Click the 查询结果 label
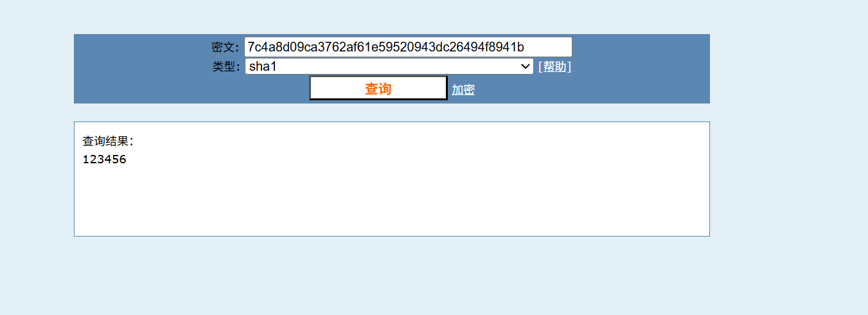The image size is (868, 315). tap(108, 141)
